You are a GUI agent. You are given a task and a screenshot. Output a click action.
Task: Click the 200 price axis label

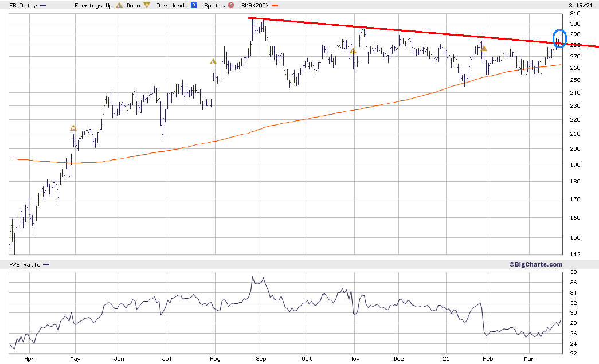[575, 149]
